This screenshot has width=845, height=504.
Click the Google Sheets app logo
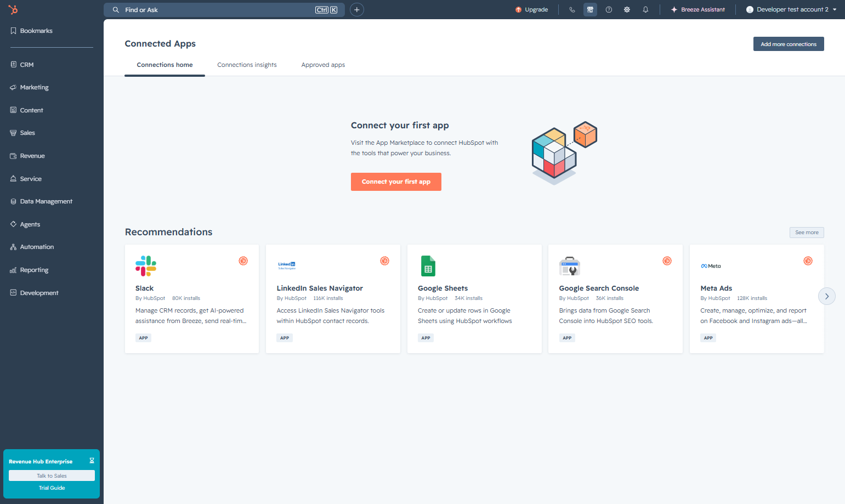(x=428, y=266)
